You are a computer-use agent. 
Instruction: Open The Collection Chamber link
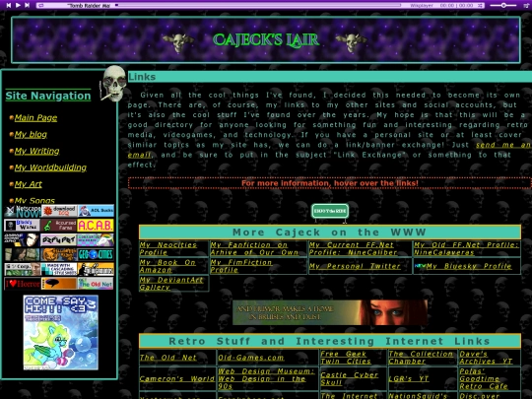421,358
